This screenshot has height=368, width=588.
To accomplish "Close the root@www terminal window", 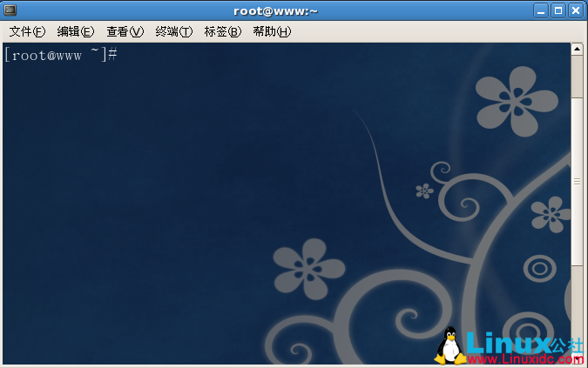I will click(576, 10).
